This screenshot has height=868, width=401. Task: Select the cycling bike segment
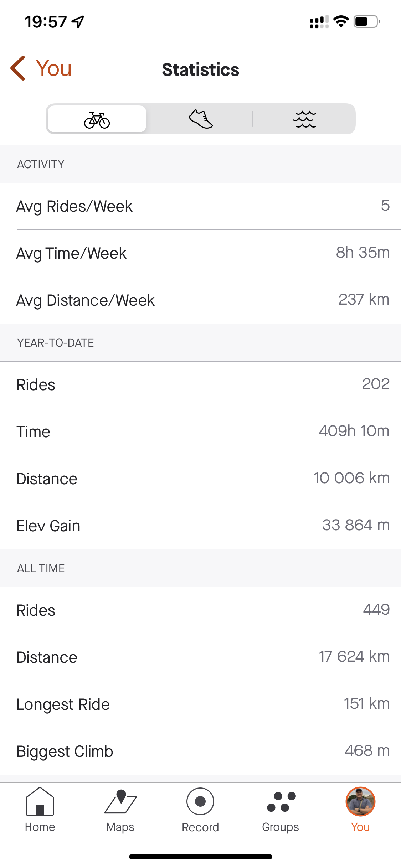[97, 119]
